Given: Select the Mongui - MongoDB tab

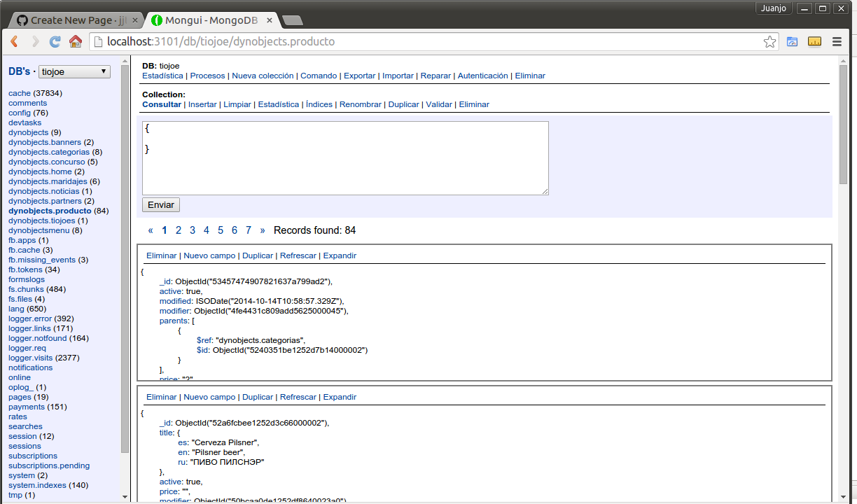Looking at the screenshot, I should point(212,20).
